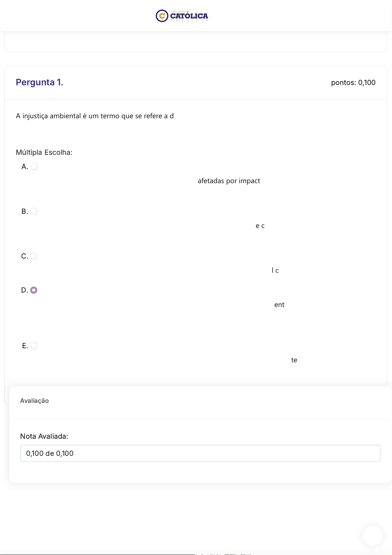
Task: Click the Pergunta 1 heading
Action: tap(39, 82)
